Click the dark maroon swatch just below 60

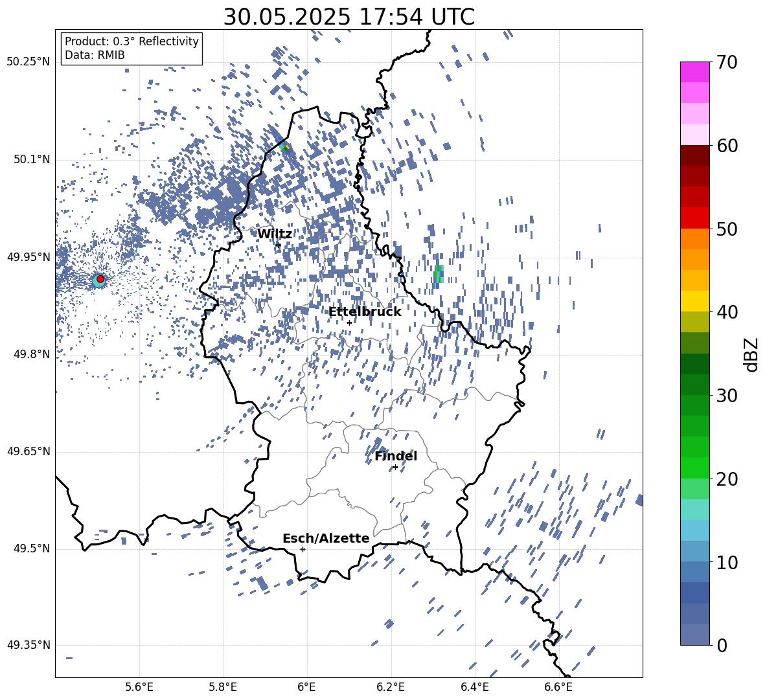694,155
